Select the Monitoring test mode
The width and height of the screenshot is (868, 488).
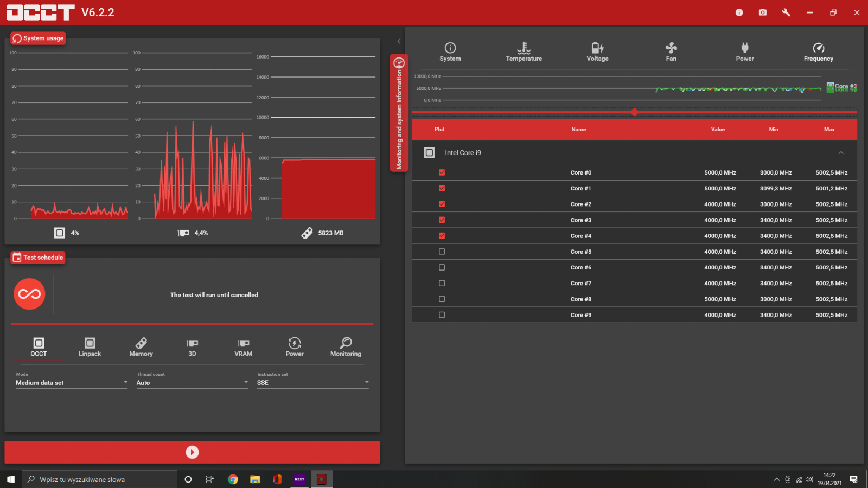(346, 347)
